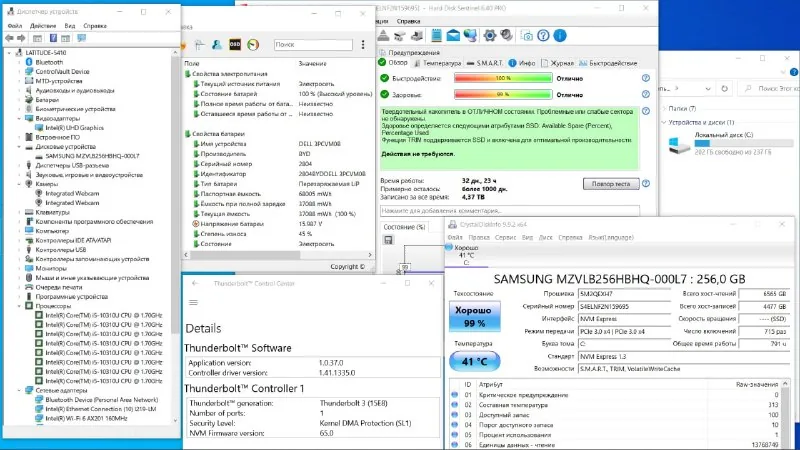Click the speaker sound icon in Hard Disk Sentinel
This screenshot has width=800, height=450.
coord(506,35)
